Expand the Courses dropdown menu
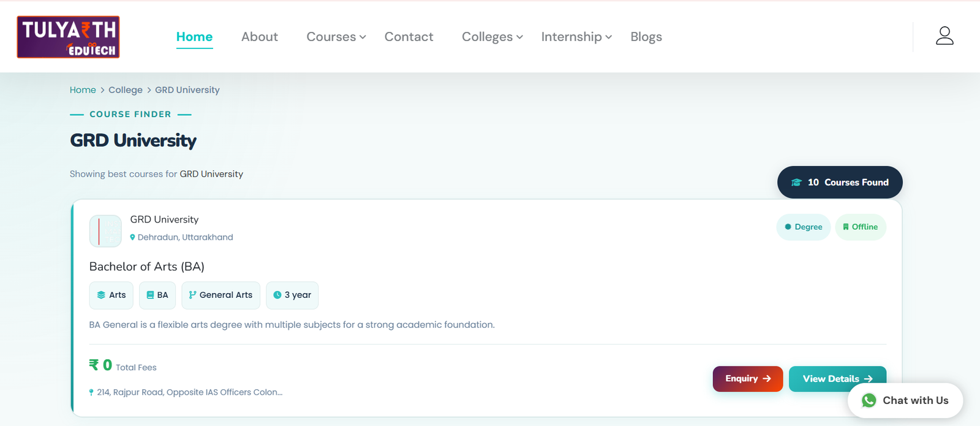The height and width of the screenshot is (426, 980). coord(336,37)
